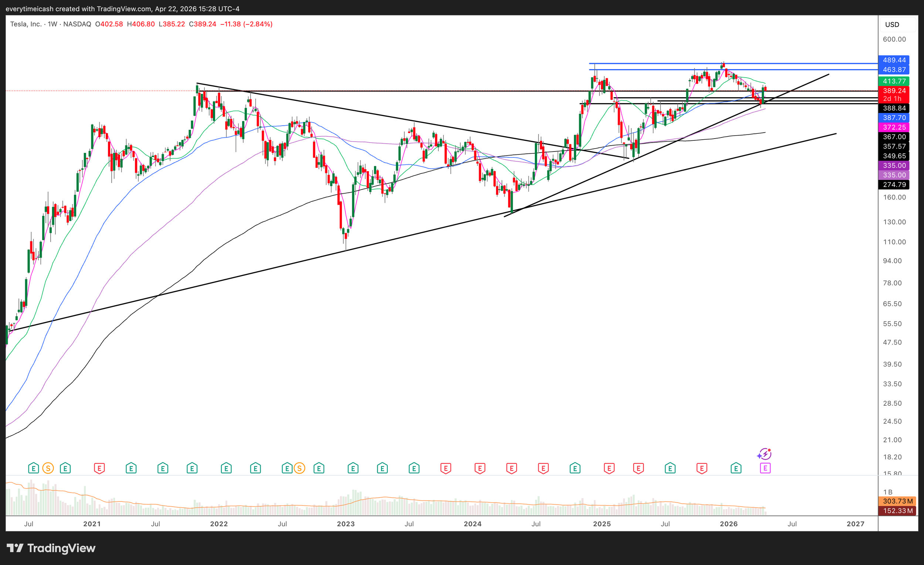Viewport: 924px width, 565px height.
Task: Click the orange split S icon near Jul 2022
Action: tap(299, 468)
